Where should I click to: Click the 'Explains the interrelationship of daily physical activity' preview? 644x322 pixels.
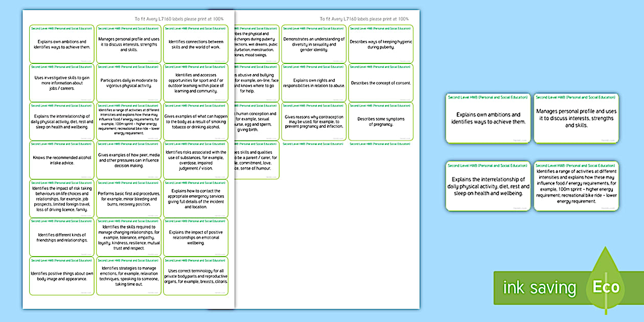(488, 187)
